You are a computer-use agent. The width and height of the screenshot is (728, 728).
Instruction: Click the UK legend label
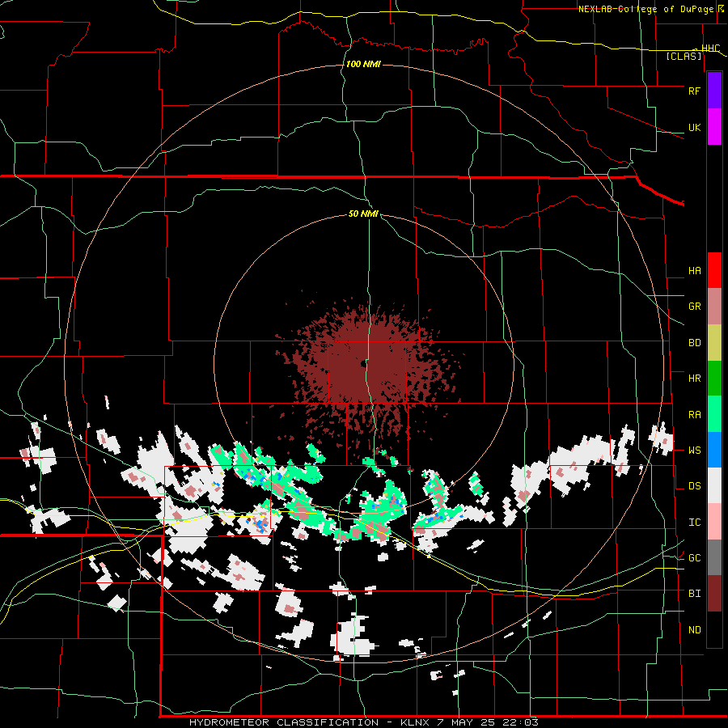click(694, 128)
